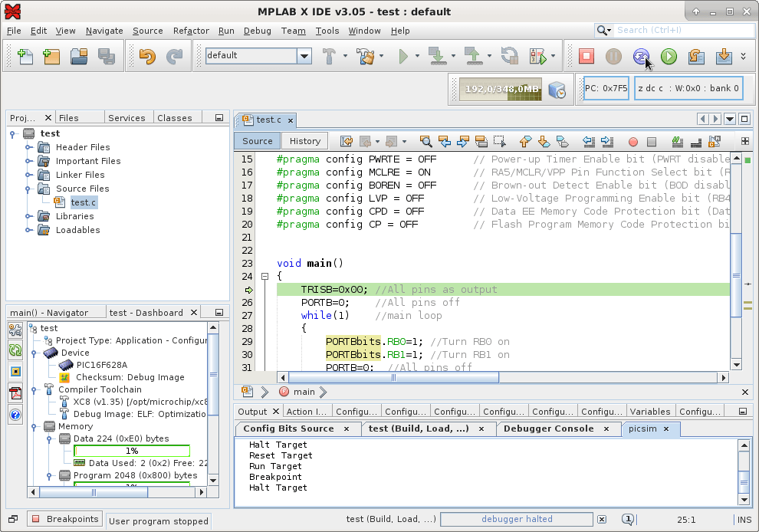Click the Search (Ctrl+I) field

(683, 30)
